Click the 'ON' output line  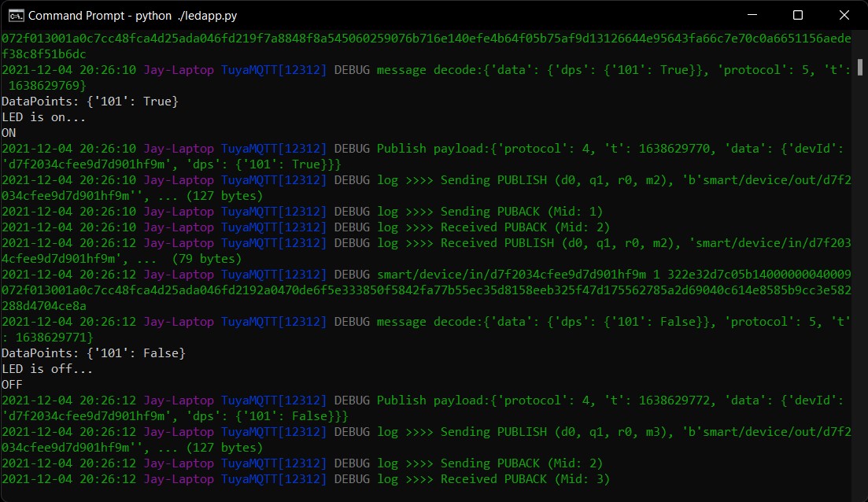coord(9,133)
